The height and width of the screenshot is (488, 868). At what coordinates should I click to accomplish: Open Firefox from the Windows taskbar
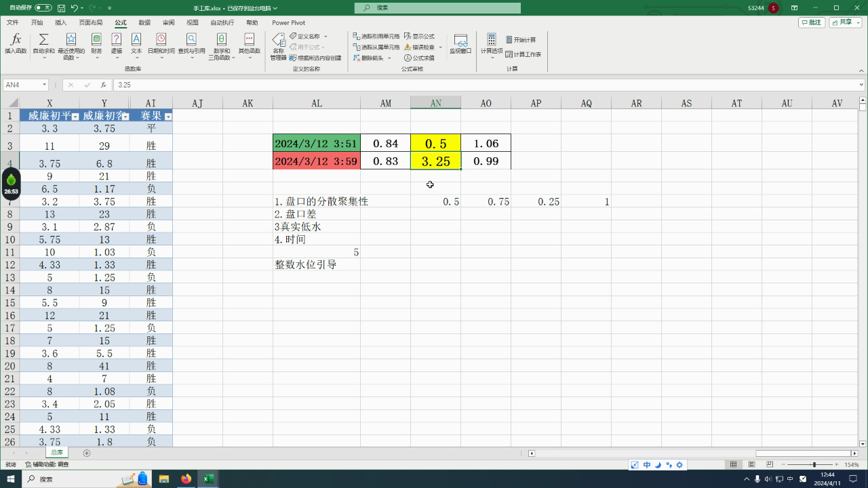tap(186, 479)
